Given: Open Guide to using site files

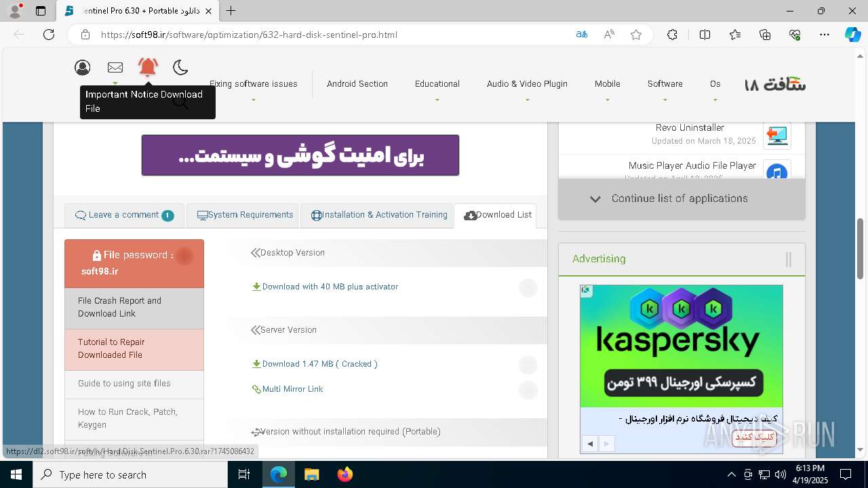Looking at the screenshot, I should point(134,384).
